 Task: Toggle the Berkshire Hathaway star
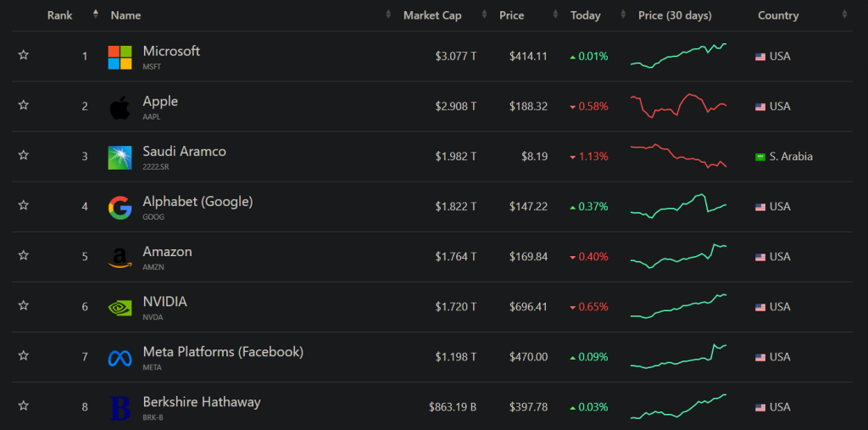point(23,405)
